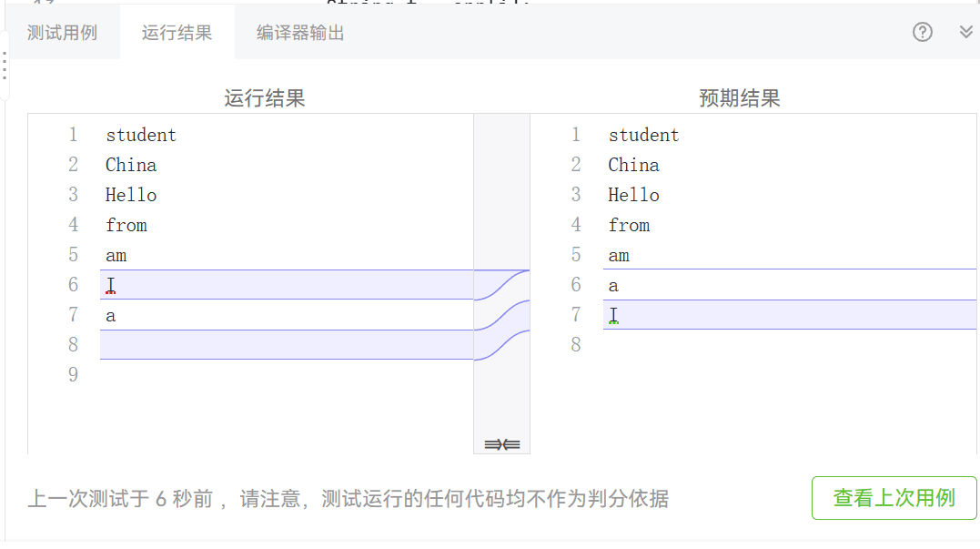
Task: Click 'a' on run result line 7
Action: tap(111, 316)
